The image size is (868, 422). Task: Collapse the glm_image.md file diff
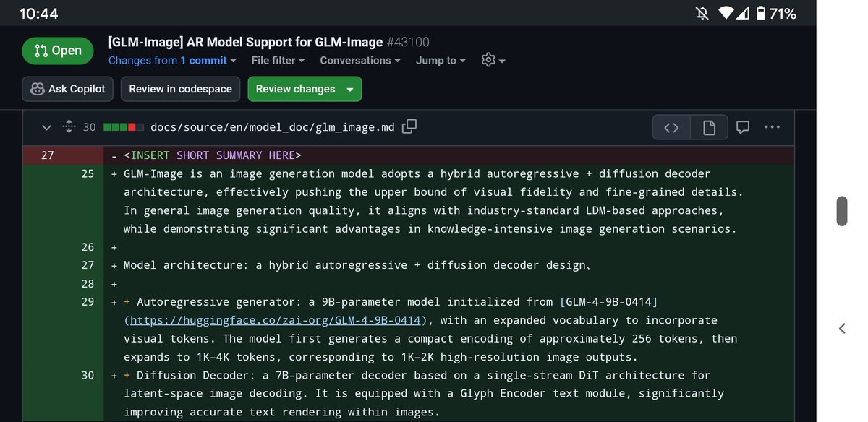click(47, 127)
